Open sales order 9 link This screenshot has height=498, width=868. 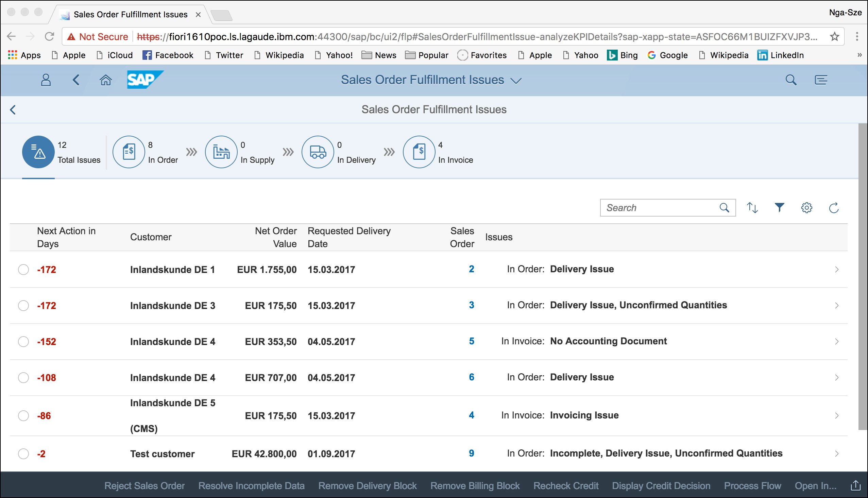[471, 454]
